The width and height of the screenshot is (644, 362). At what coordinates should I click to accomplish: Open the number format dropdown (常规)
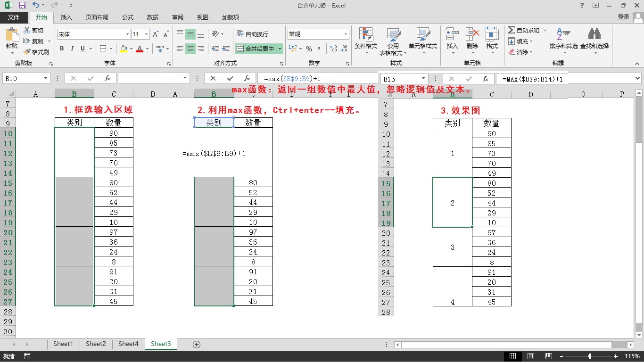point(346,34)
